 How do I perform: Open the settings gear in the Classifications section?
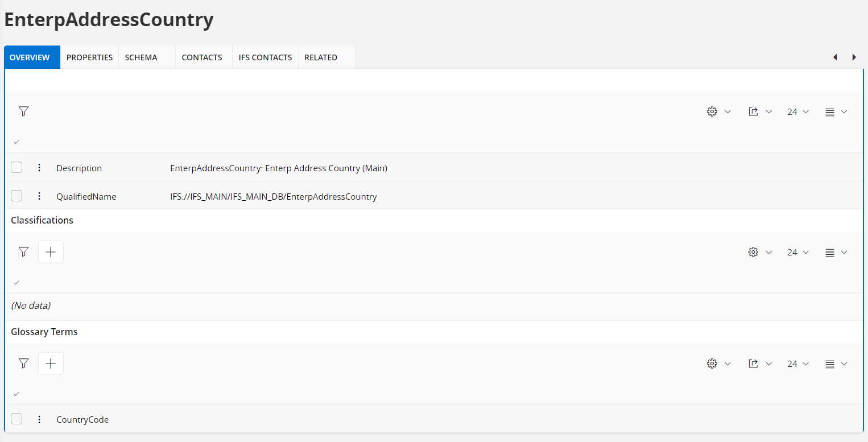pyautogui.click(x=753, y=252)
